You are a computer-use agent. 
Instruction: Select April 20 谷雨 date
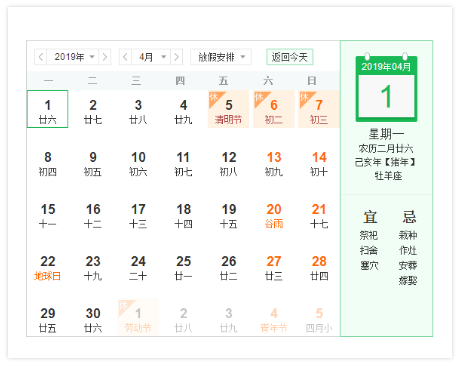click(274, 216)
